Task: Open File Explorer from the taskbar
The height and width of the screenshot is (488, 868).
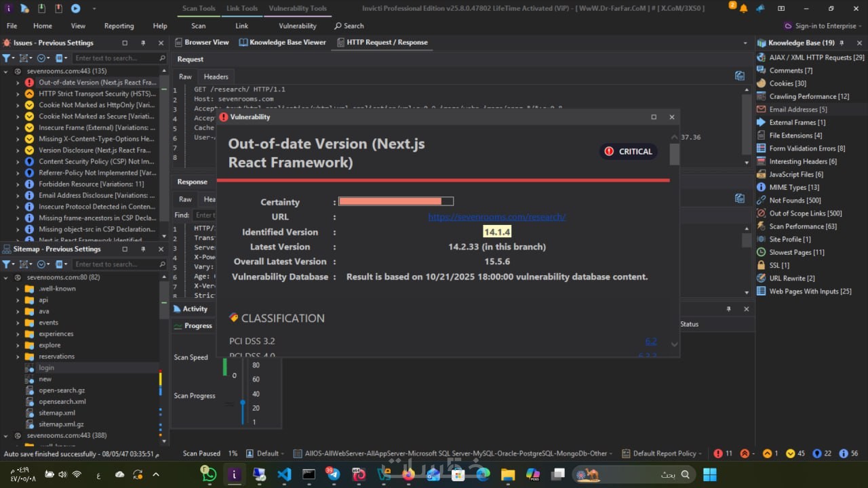Action: (x=507, y=474)
